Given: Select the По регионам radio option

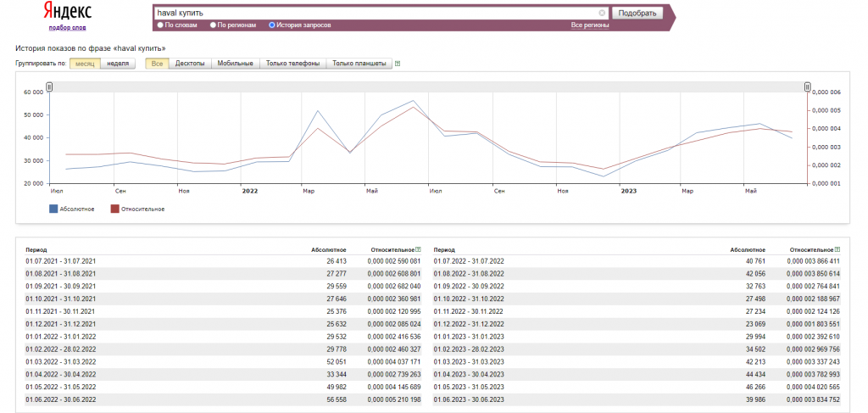Looking at the screenshot, I should tap(213, 25).
